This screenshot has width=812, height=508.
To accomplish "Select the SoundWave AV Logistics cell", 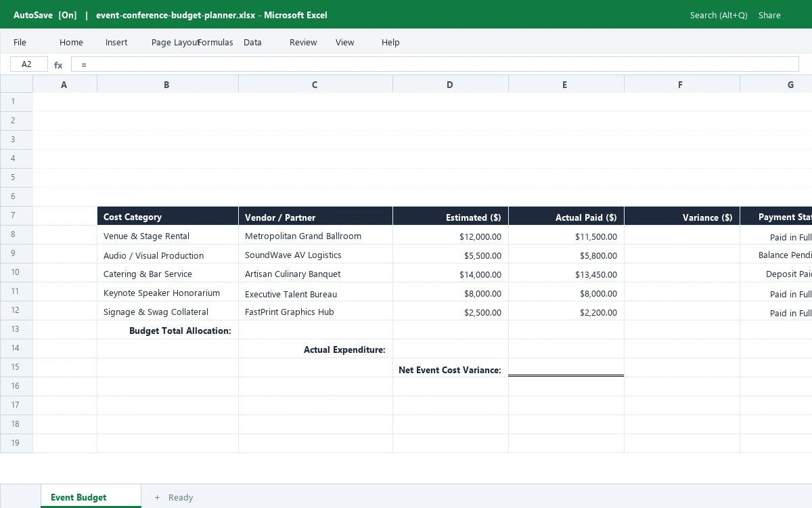I will [315, 254].
